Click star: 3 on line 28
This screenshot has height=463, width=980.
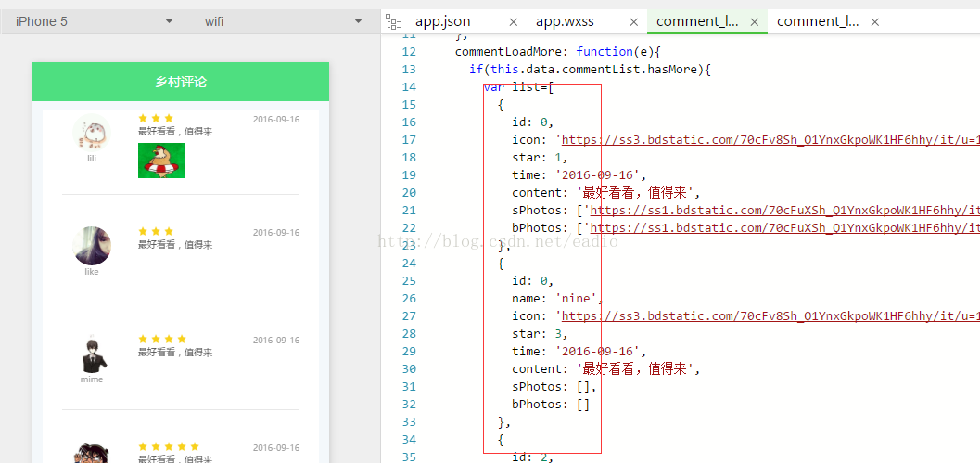click(540, 333)
